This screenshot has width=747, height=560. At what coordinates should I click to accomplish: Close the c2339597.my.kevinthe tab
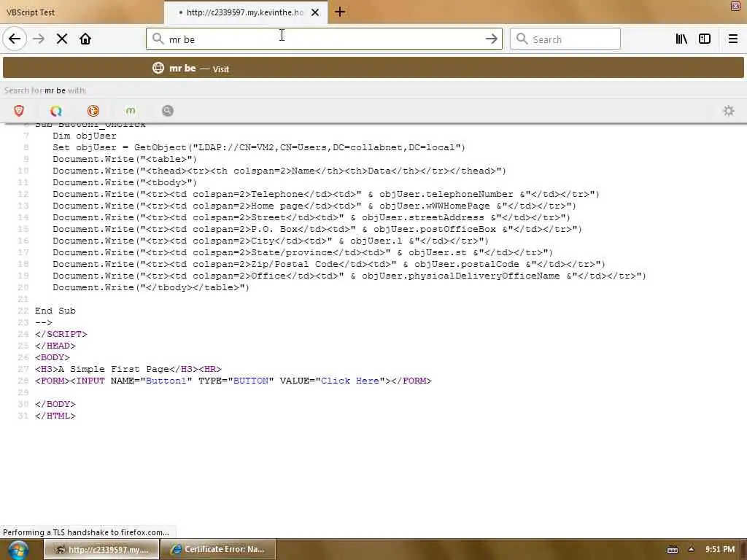315,12
